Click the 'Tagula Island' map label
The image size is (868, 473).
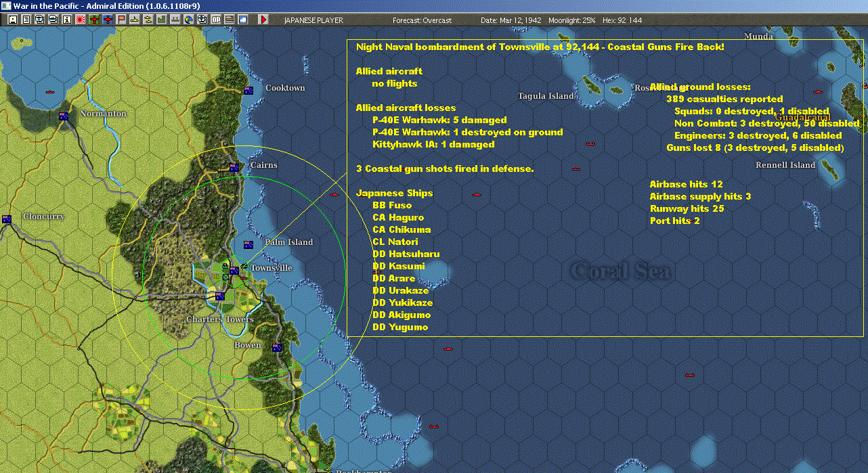point(546,96)
